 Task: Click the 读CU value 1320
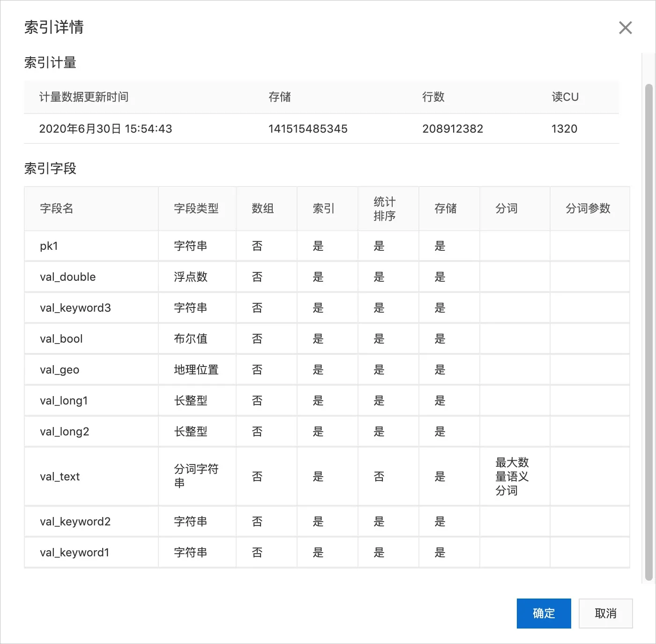(564, 129)
